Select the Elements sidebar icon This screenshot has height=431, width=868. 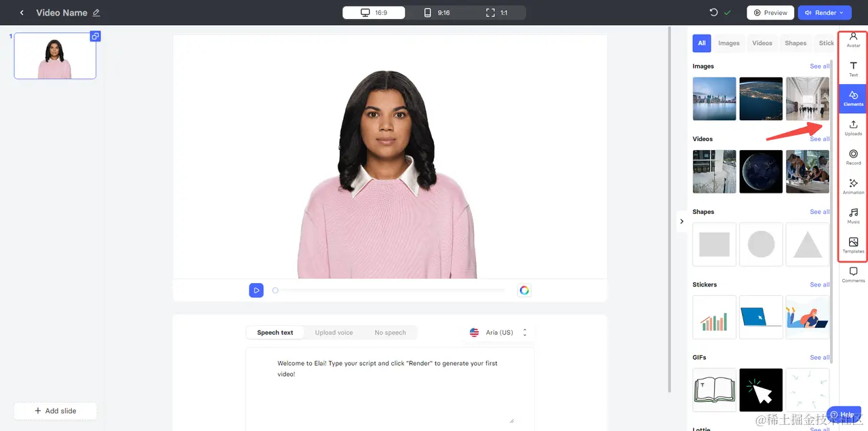click(x=853, y=98)
